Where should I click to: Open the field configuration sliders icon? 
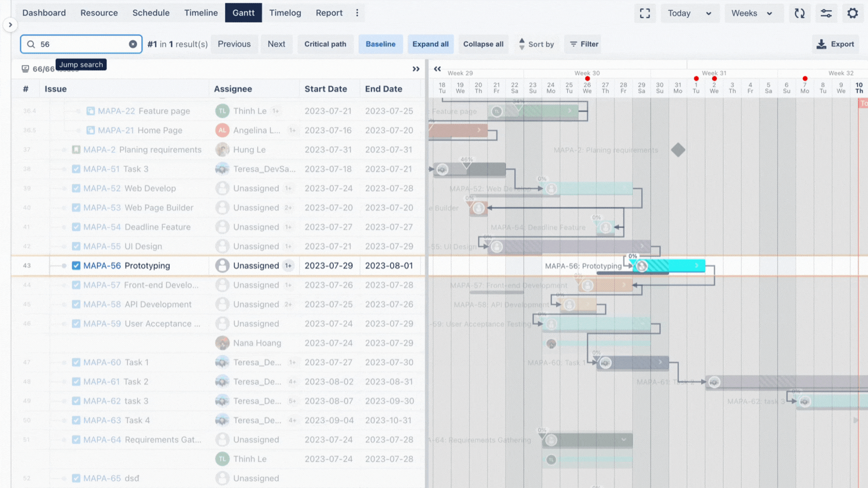click(826, 13)
